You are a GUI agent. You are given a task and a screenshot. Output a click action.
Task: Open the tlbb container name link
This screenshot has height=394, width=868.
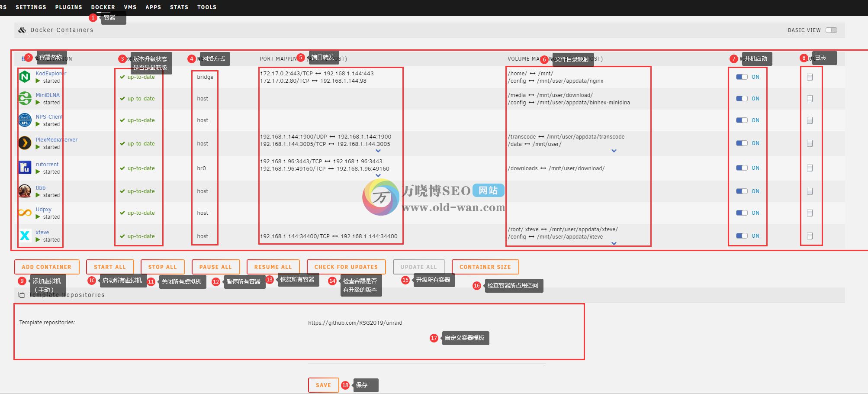tap(41, 188)
